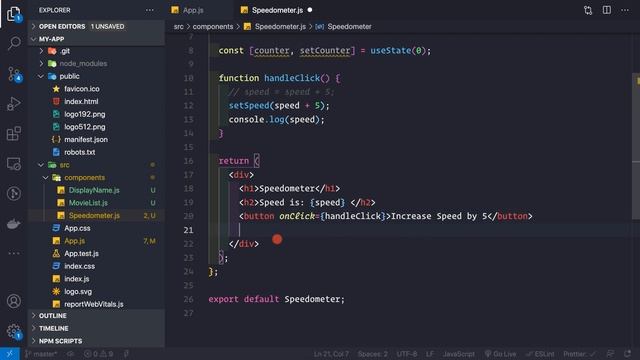Click Prettier status in status bar

point(579,354)
